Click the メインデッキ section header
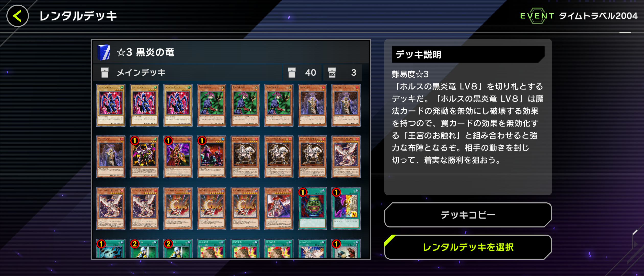 pos(141,73)
